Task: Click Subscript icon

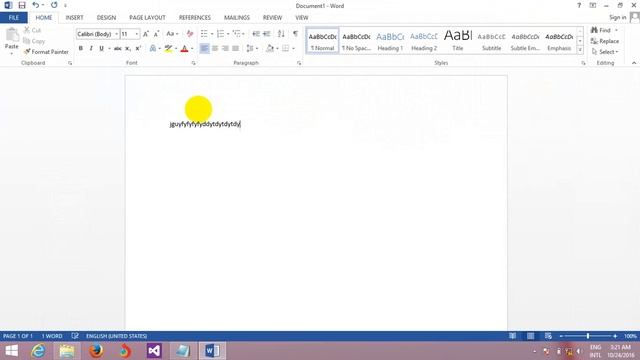Action: click(x=128, y=49)
